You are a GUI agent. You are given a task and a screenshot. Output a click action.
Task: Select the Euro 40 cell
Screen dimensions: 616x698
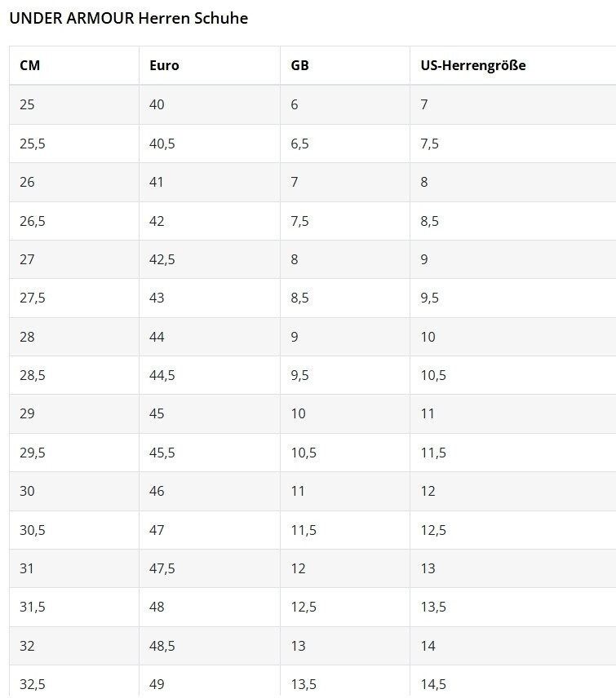pyautogui.click(x=157, y=104)
